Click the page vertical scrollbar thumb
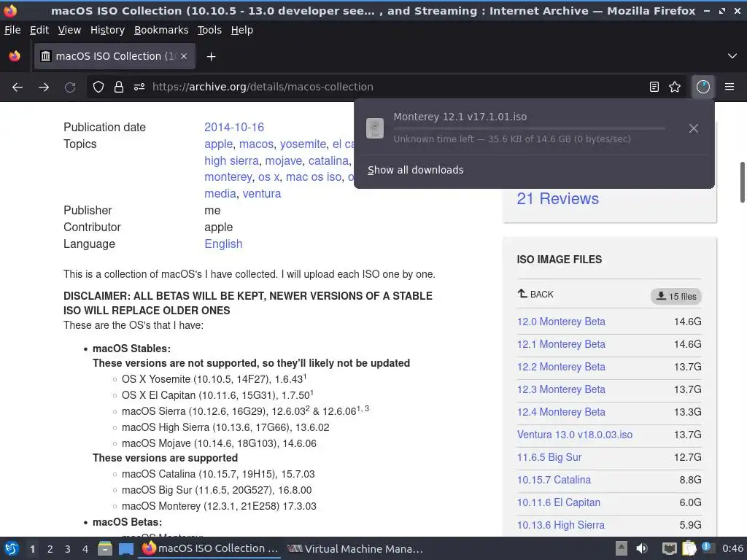This screenshot has width=747, height=560. click(x=742, y=182)
